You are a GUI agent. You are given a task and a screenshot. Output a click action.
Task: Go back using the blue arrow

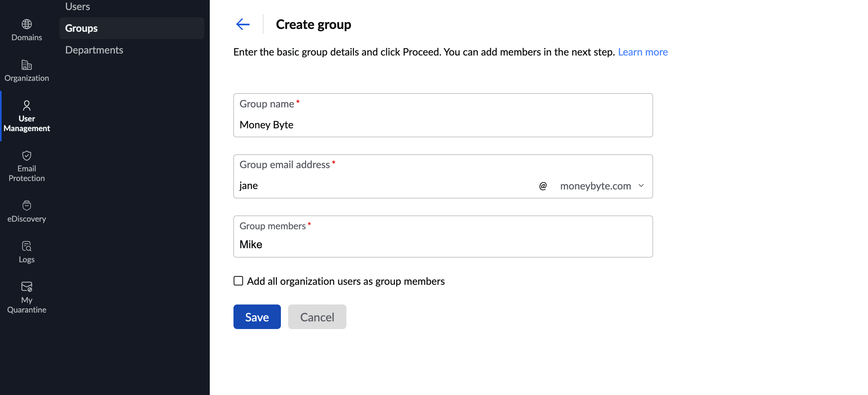click(x=243, y=25)
